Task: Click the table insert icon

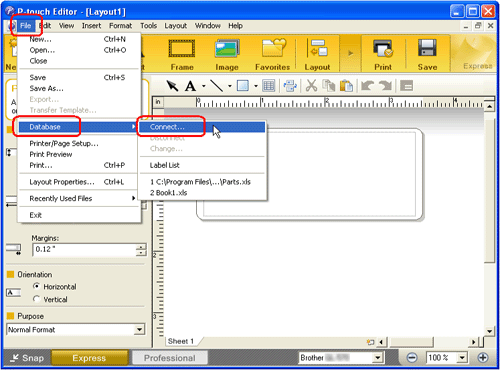Action: point(269,86)
